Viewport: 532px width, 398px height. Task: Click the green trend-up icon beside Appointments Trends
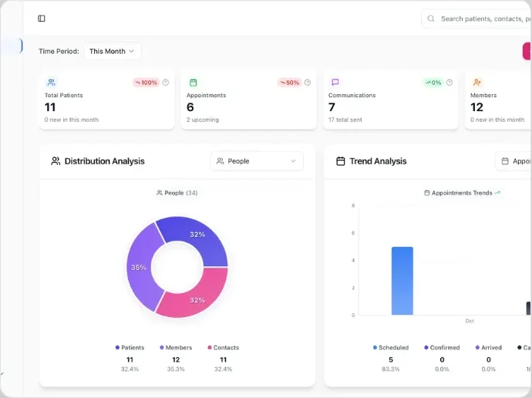coord(497,193)
